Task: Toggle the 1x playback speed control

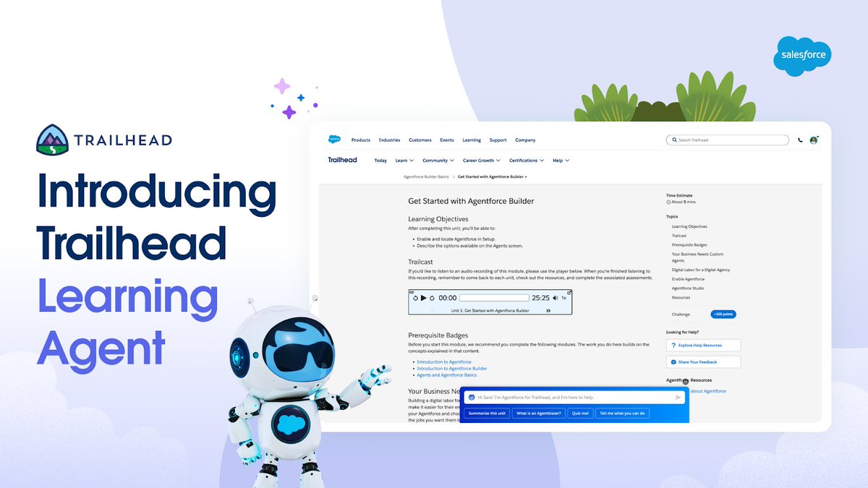Action: click(x=564, y=298)
